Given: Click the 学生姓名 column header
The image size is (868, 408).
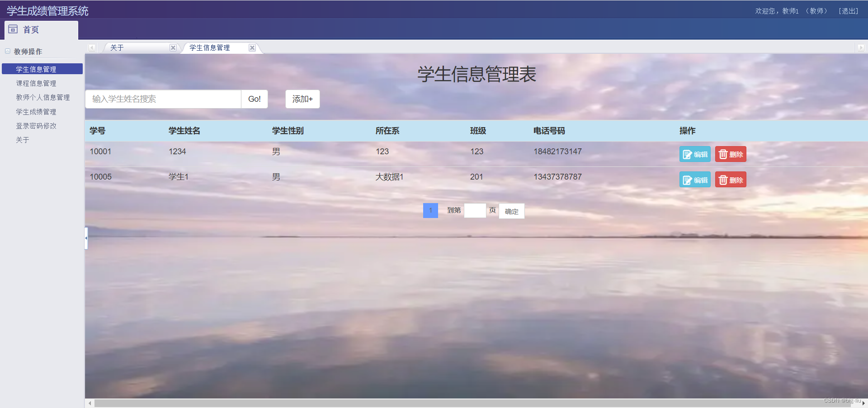Looking at the screenshot, I should (x=184, y=131).
